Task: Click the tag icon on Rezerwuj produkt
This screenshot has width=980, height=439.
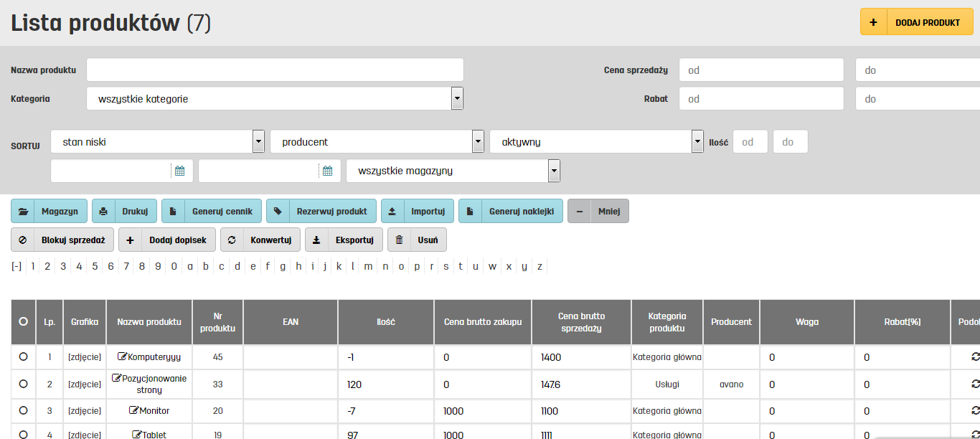Action: tap(278, 212)
